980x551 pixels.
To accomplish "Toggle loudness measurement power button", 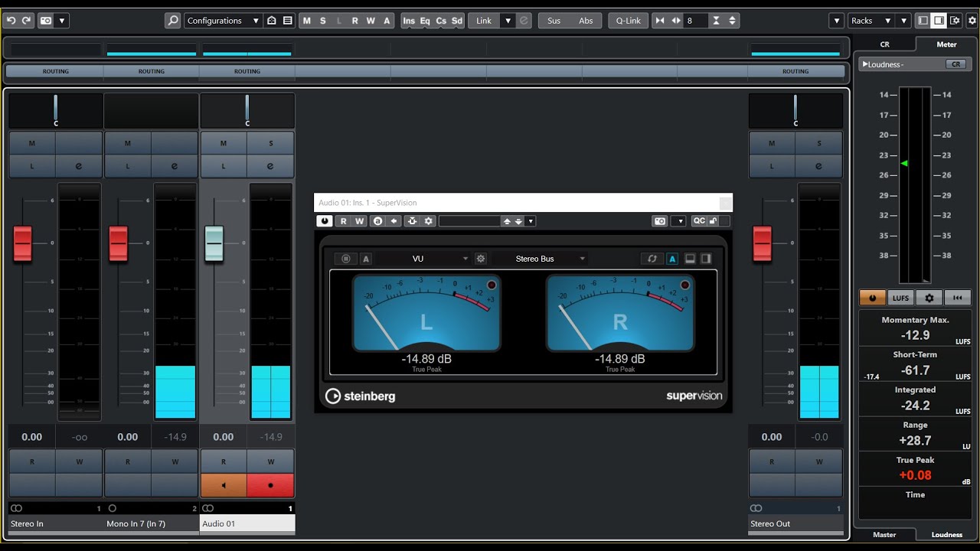I will coord(872,298).
